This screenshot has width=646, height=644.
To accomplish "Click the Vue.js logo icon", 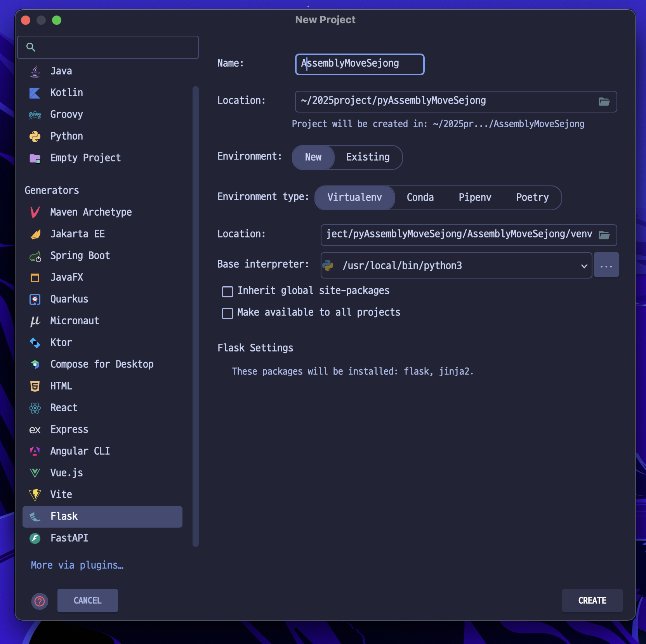I will tap(35, 473).
